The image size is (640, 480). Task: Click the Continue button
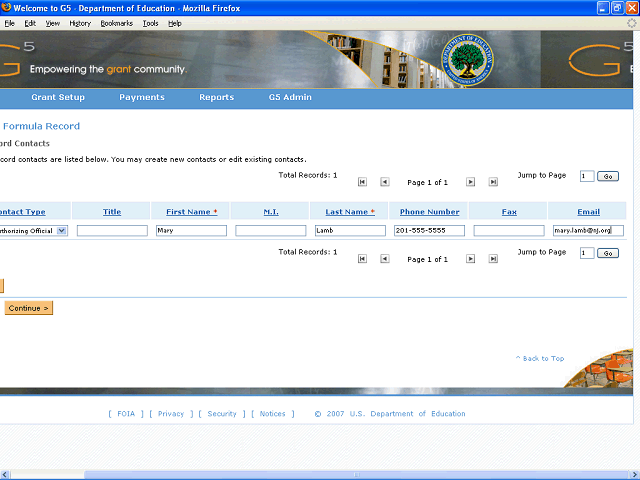[29, 308]
